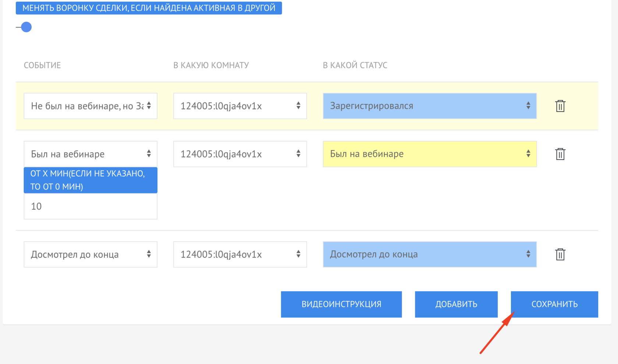Click the 'МЕНЯТЬ ВОРОНКУ СДЕЛКИ' label banner
This screenshot has height=364, width=618.
click(149, 8)
